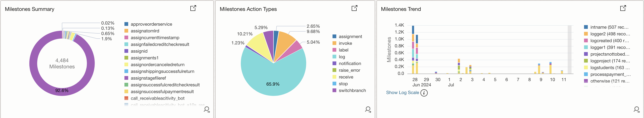Click the raise_error legend swatch
644x118 pixels.
tap(334, 70)
